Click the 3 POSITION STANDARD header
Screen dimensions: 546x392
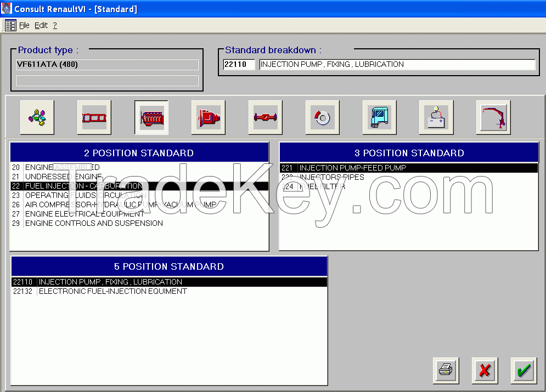point(409,153)
